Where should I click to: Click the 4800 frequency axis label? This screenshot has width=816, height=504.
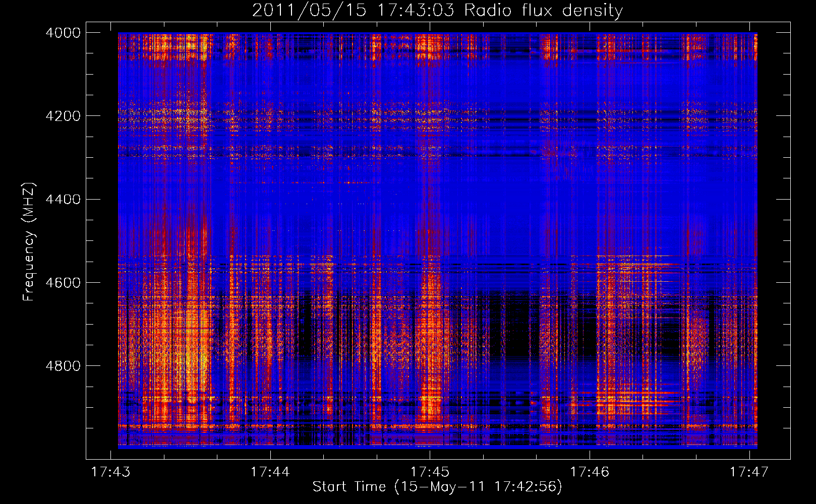pos(63,365)
